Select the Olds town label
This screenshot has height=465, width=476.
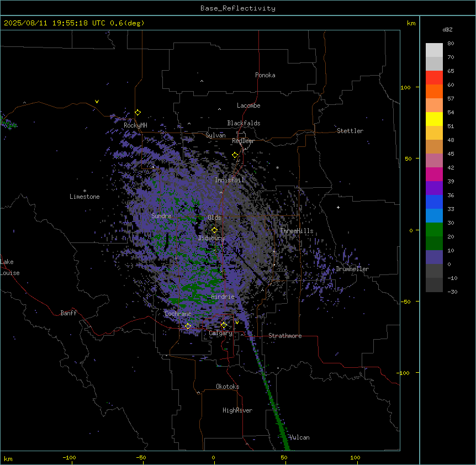tap(214, 218)
